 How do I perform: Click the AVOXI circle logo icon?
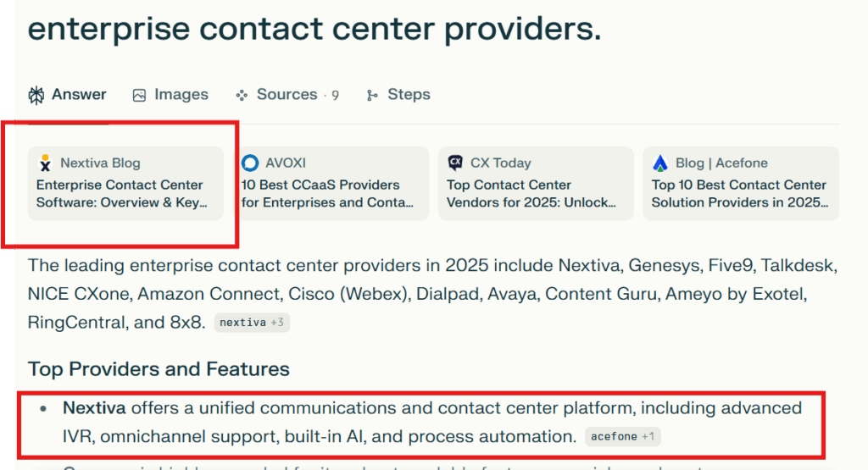point(250,163)
